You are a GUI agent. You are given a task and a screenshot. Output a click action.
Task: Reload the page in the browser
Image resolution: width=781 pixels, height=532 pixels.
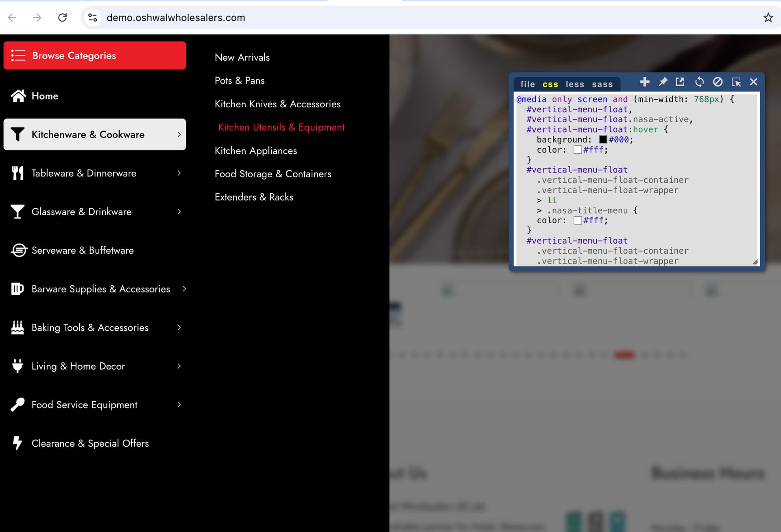[62, 17]
